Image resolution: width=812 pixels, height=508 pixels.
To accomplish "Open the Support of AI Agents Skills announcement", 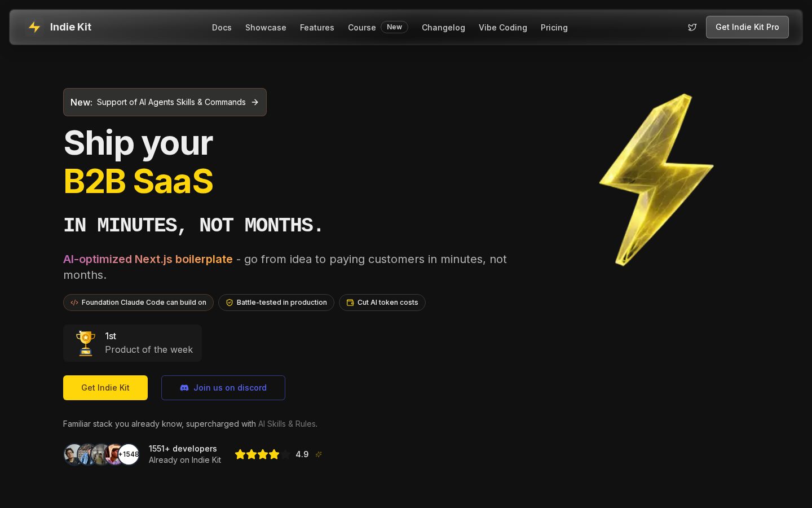I will pos(165,102).
